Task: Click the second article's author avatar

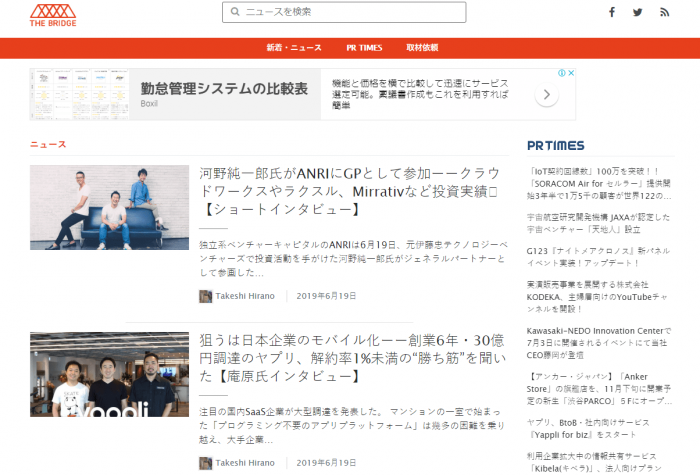Action: pos(205,463)
